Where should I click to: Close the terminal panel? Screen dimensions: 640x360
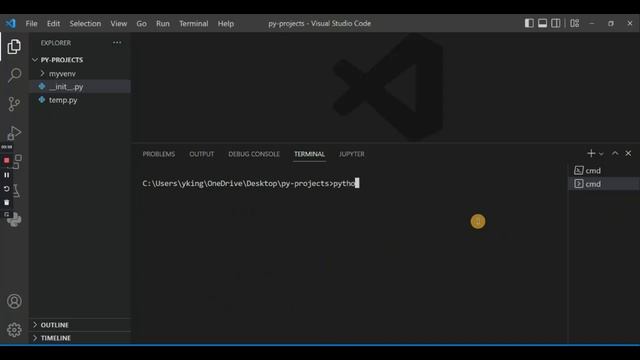coord(628,153)
